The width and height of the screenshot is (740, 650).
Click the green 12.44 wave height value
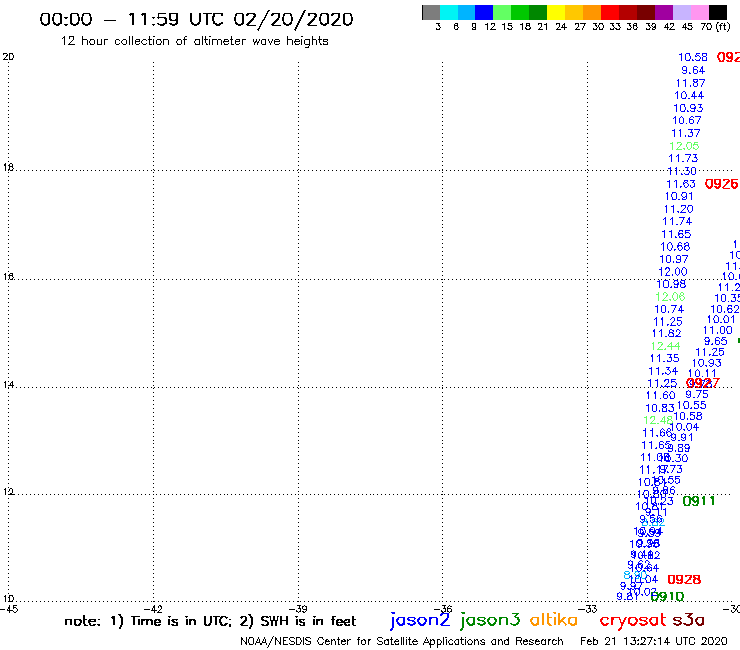(665, 346)
